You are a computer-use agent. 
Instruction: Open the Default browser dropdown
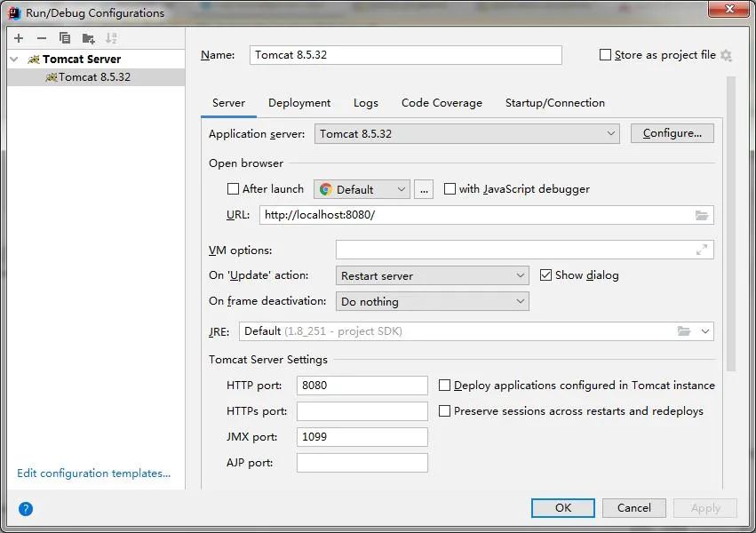coord(362,189)
